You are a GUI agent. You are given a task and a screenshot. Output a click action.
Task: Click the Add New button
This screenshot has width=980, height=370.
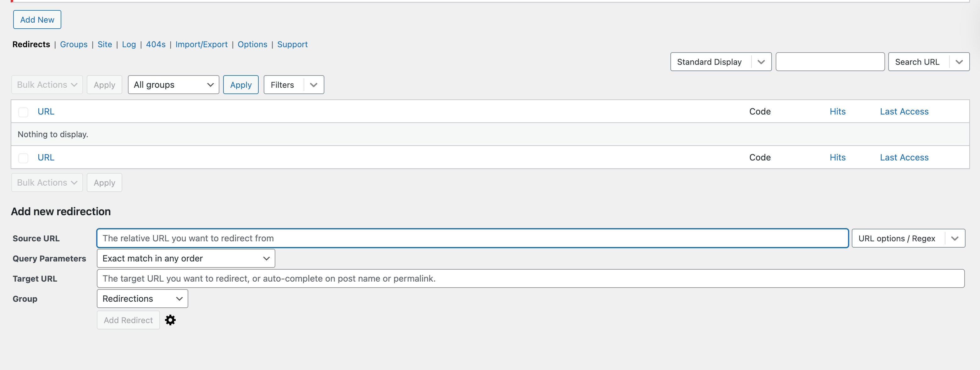[x=37, y=20]
